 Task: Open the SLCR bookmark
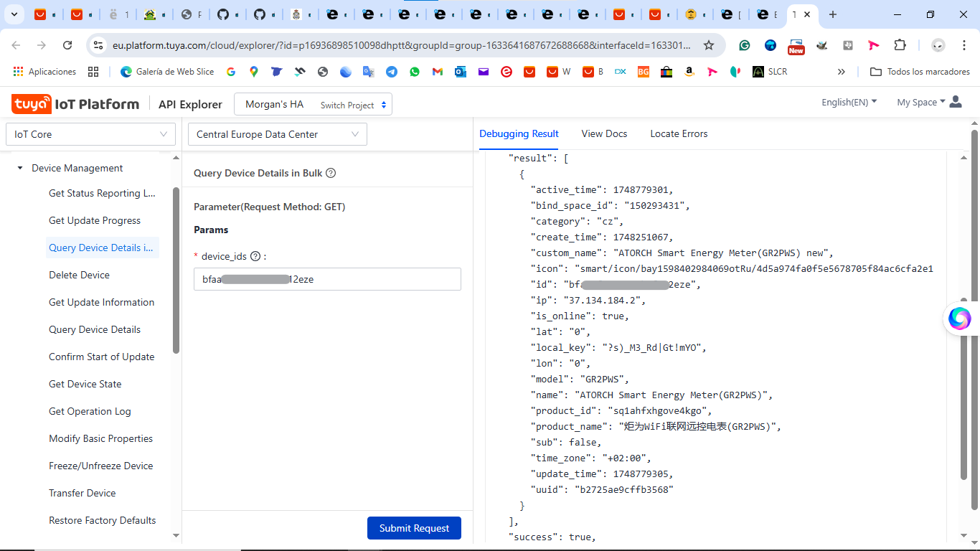(770, 72)
